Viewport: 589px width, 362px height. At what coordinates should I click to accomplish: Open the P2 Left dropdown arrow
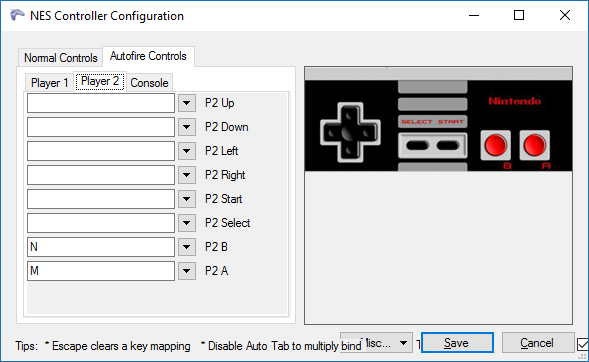(187, 151)
